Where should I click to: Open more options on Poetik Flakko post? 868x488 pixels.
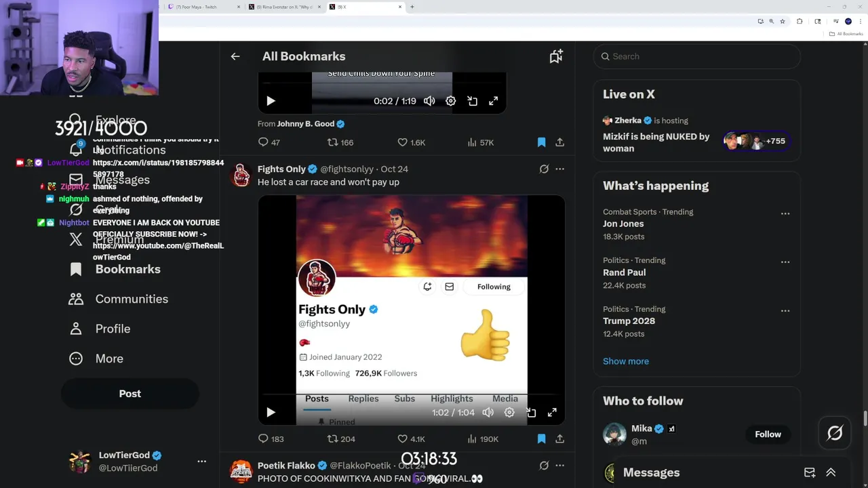click(x=559, y=466)
